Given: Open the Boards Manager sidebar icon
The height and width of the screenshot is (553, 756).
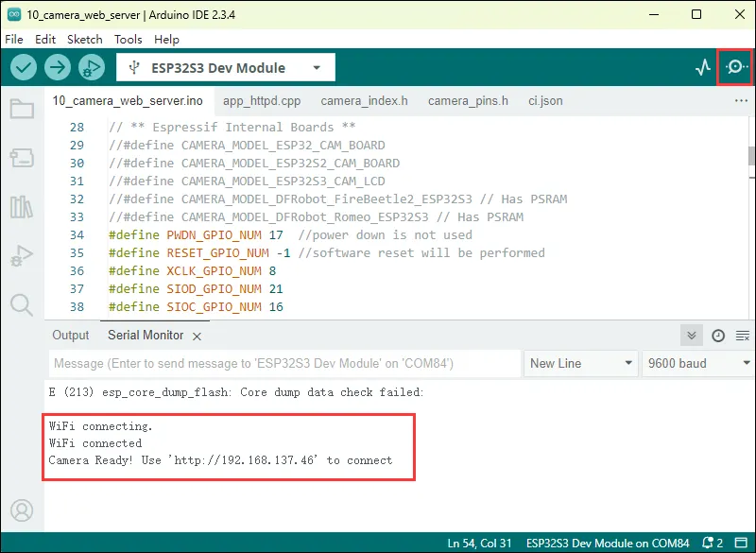Looking at the screenshot, I should point(21,158).
